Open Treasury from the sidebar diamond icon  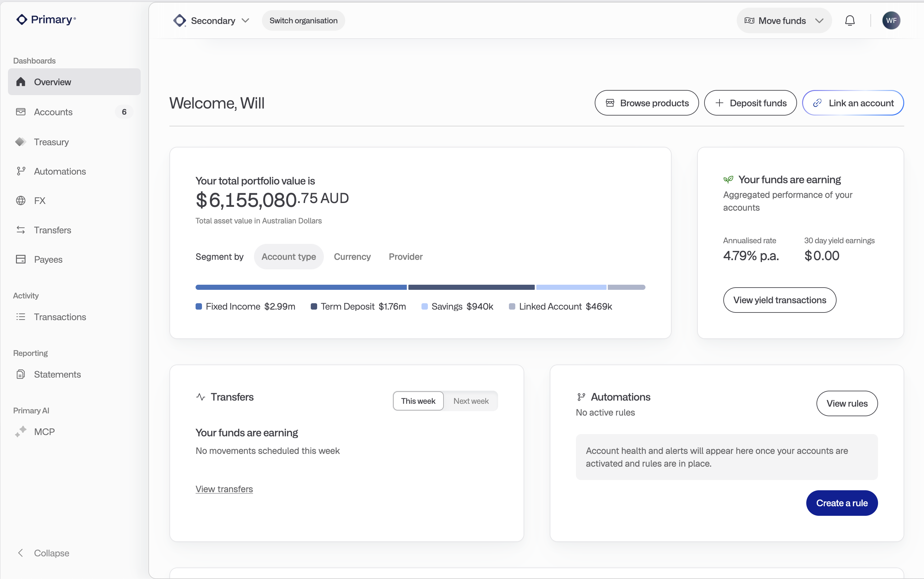[x=21, y=142]
